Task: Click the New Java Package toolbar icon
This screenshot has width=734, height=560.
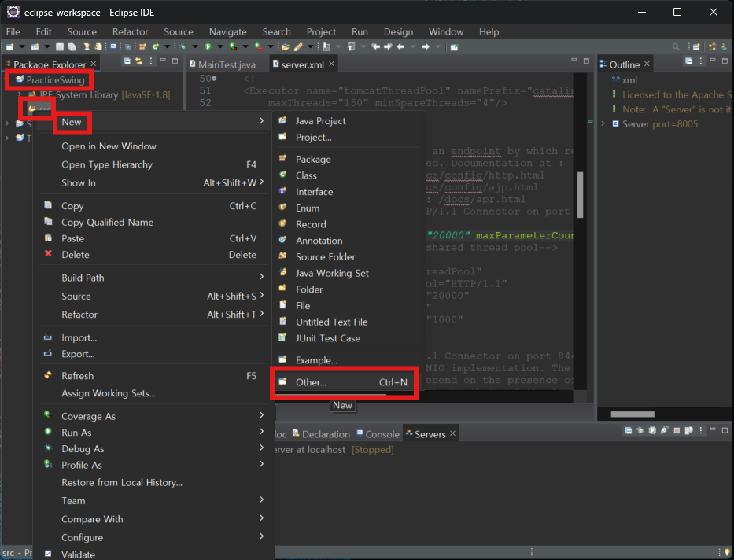Action: [x=142, y=46]
